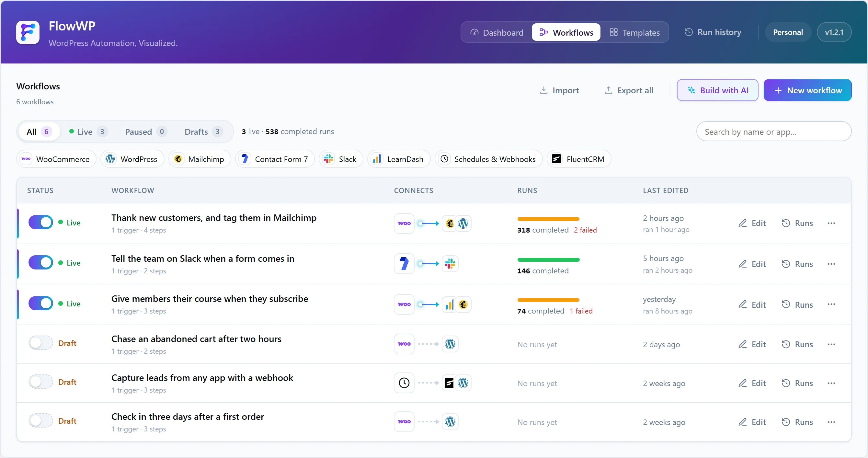Click LearnDash icon in Give members row
The width and height of the screenshot is (868, 458).
(450, 305)
